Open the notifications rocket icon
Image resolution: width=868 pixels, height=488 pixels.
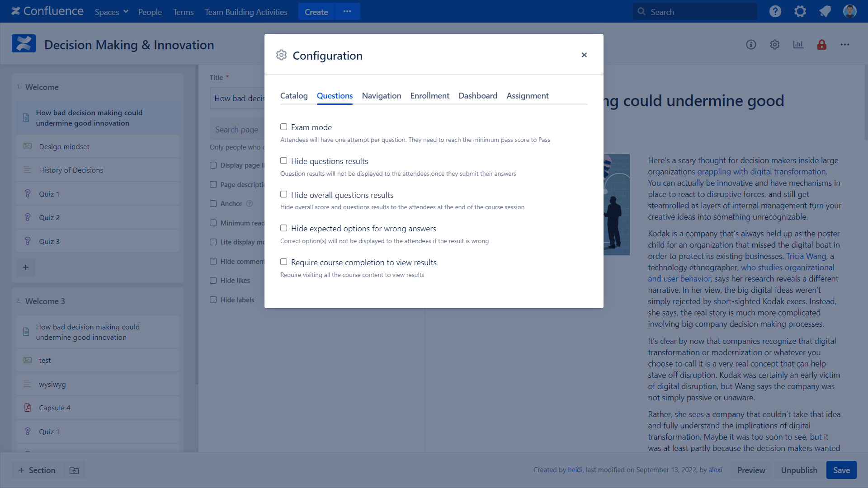point(825,11)
